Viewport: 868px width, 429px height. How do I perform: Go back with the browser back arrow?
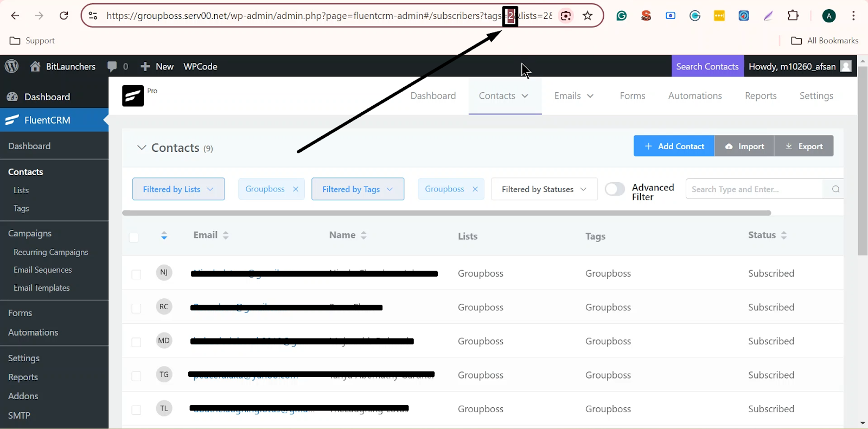click(x=15, y=16)
